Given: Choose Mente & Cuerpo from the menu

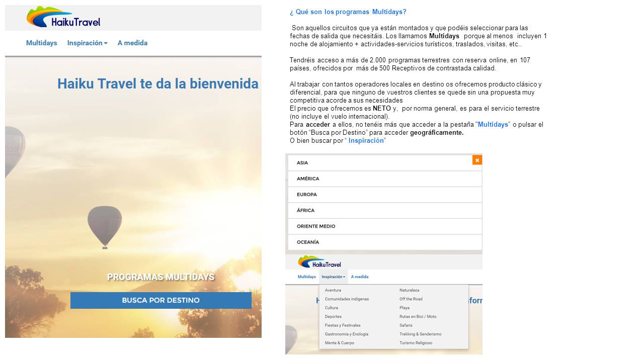Looking at the screenshot, I should [x=340, y=343].
